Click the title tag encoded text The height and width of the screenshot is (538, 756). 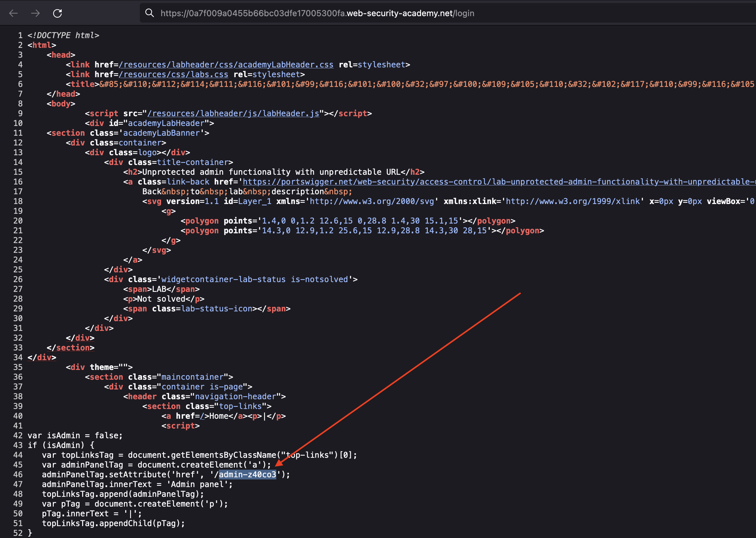(x=398, y=84)
